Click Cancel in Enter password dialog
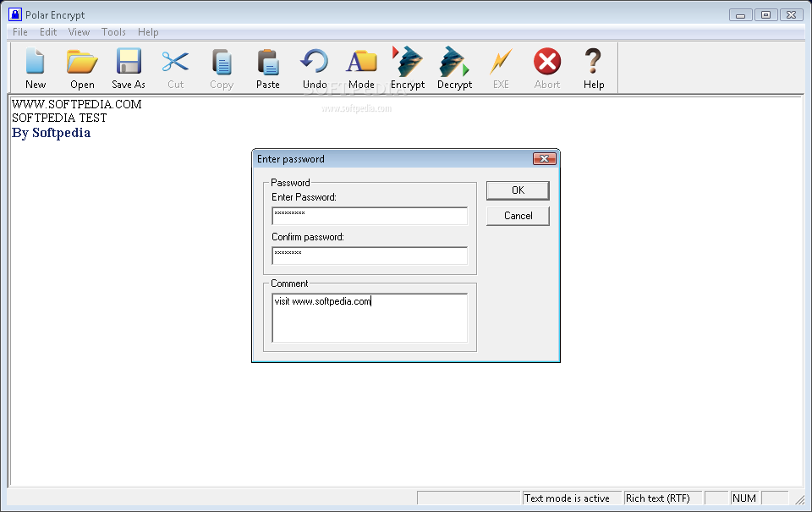Screen dimensions: 812x512 tap(518, 216)
